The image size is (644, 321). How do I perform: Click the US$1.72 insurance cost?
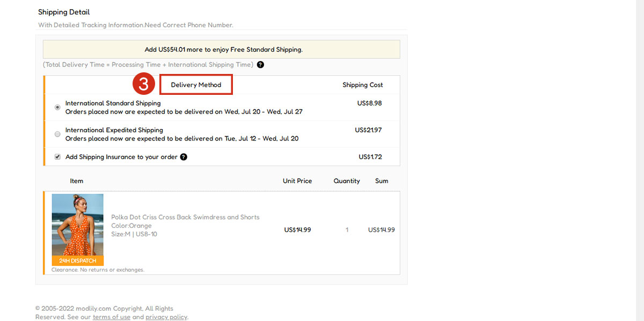click(x=370, y=157)
